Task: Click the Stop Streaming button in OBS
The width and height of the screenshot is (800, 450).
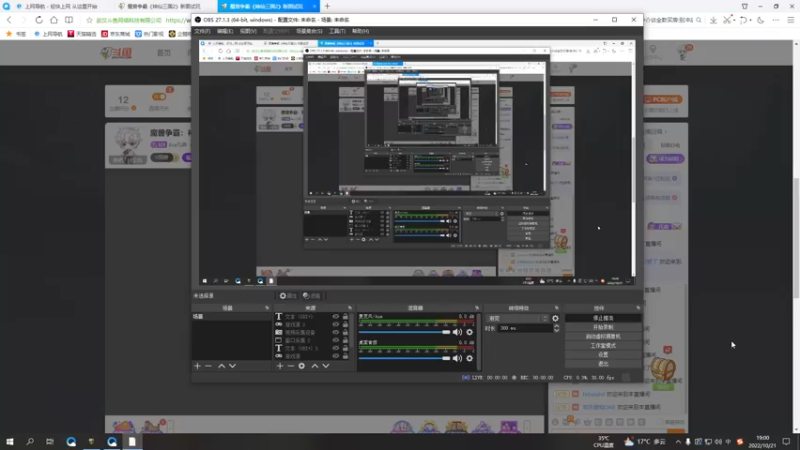Action: tap(603, 318)
